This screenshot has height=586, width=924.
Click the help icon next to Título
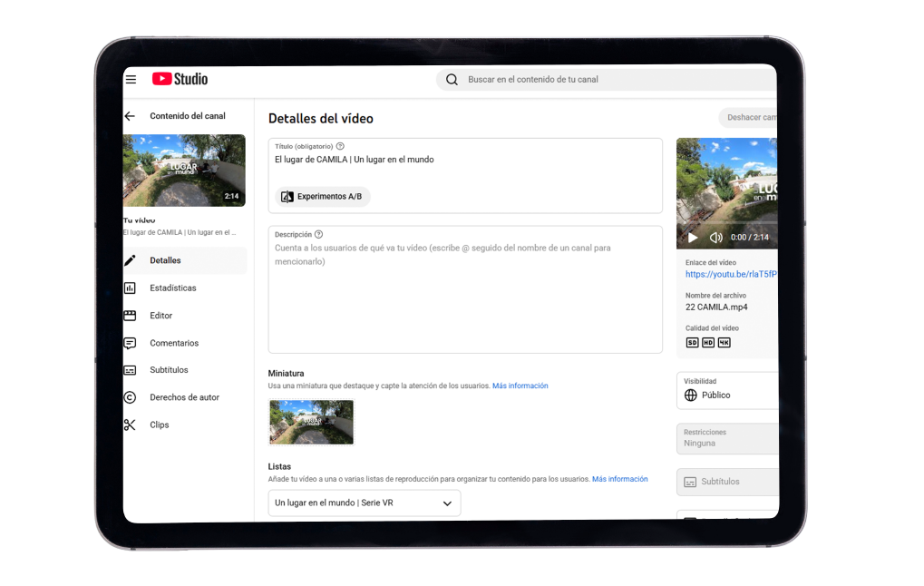(x=340, y=146)
